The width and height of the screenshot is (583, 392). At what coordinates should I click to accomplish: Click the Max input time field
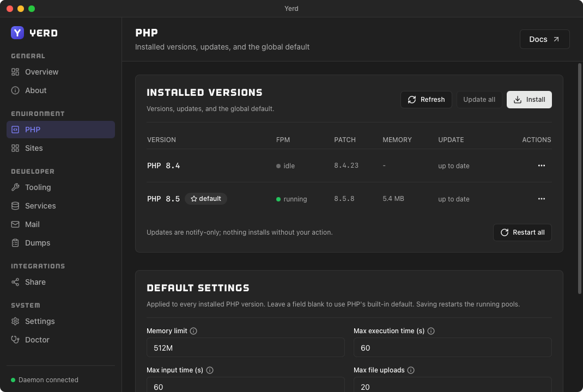coord(245,384)
